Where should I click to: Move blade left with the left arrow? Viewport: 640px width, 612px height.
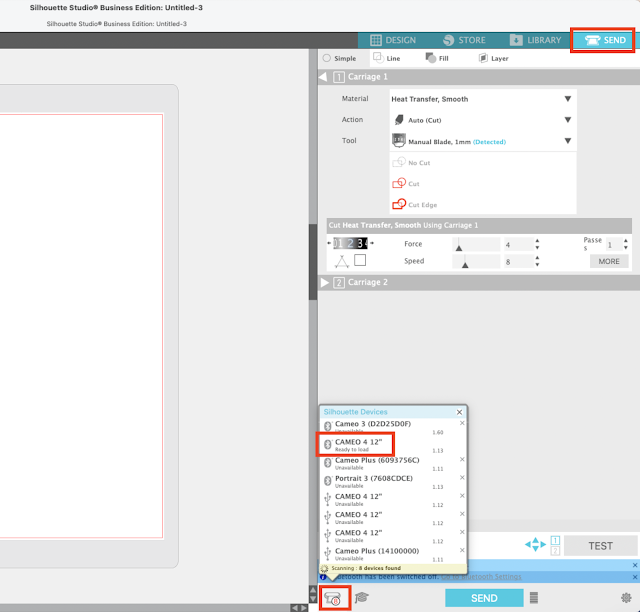[528, 544]
